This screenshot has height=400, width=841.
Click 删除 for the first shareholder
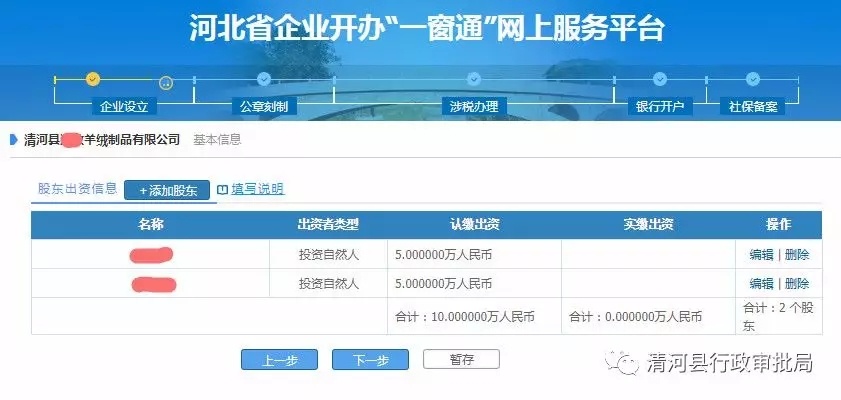[x=797, y=255]
